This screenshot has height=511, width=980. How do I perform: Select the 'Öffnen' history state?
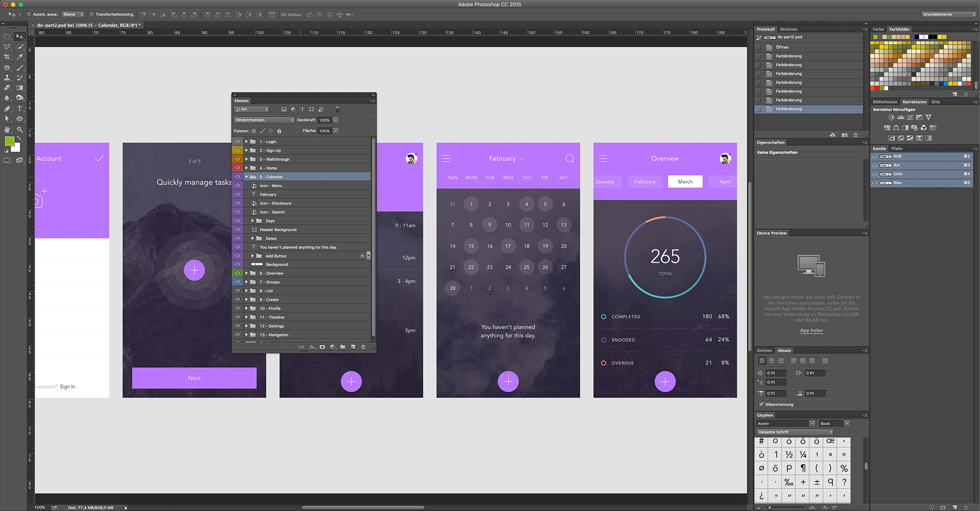pyautogui.click(x=782, y=47)
